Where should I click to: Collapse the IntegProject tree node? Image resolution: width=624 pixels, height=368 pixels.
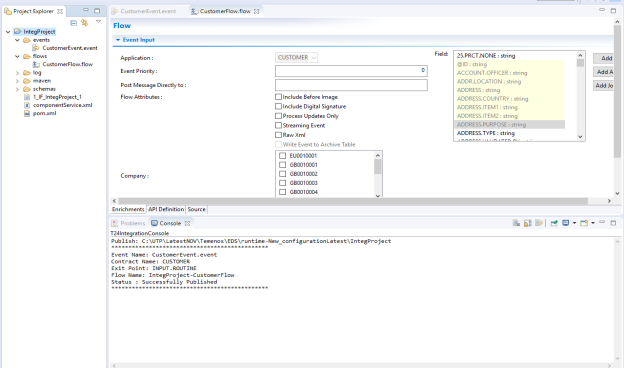coord(8,32)
